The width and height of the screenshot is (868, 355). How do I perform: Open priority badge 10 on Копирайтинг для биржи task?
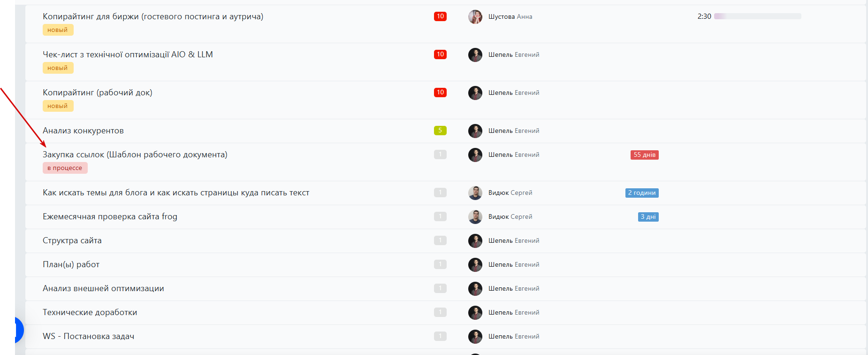440,16
